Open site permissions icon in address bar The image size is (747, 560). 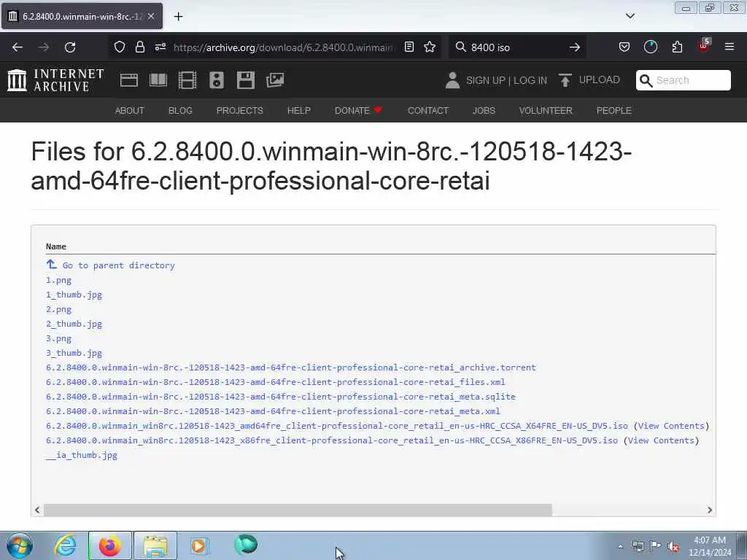pos(160,47)
